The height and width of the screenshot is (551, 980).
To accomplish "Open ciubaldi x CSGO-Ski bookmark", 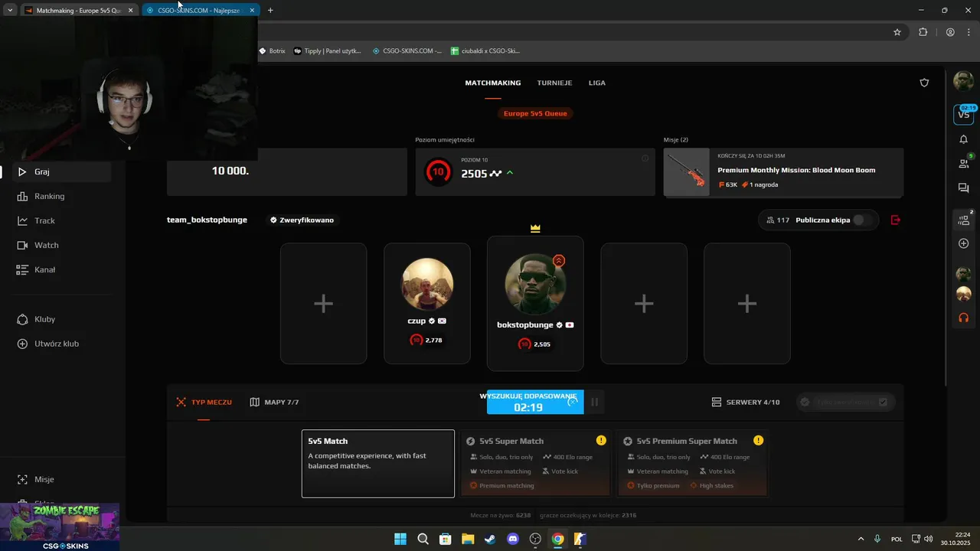I will pos(485,51).
